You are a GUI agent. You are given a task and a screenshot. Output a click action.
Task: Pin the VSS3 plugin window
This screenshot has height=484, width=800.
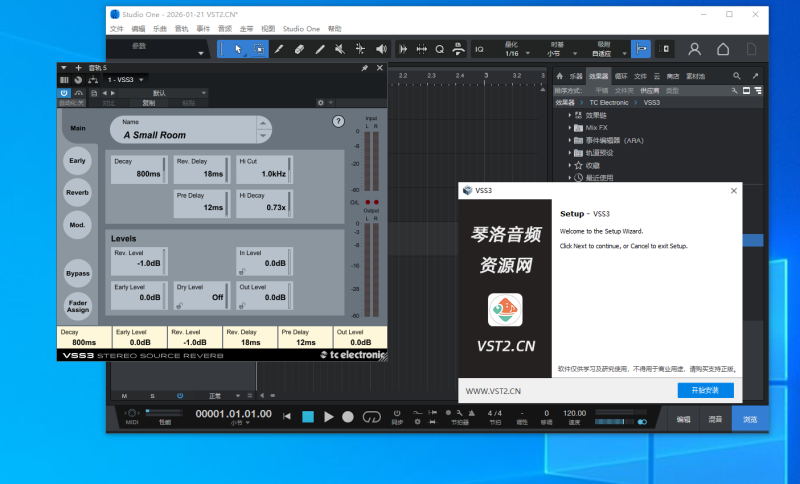click(364, 67)
